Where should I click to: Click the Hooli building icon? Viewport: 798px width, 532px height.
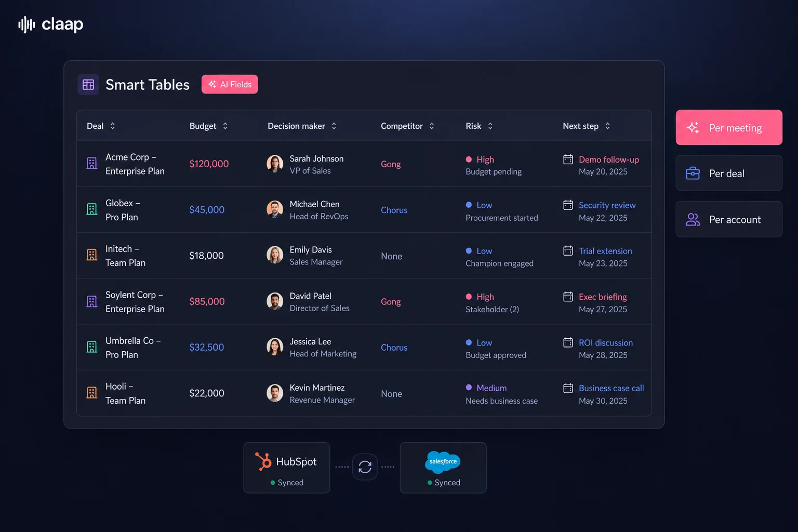tap(92, 392)
